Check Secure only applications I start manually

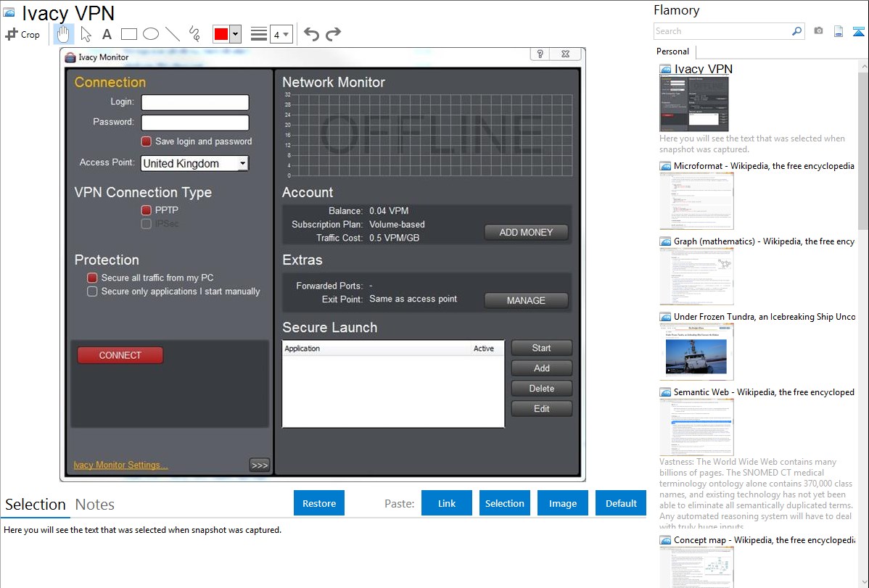coord(92,291)
